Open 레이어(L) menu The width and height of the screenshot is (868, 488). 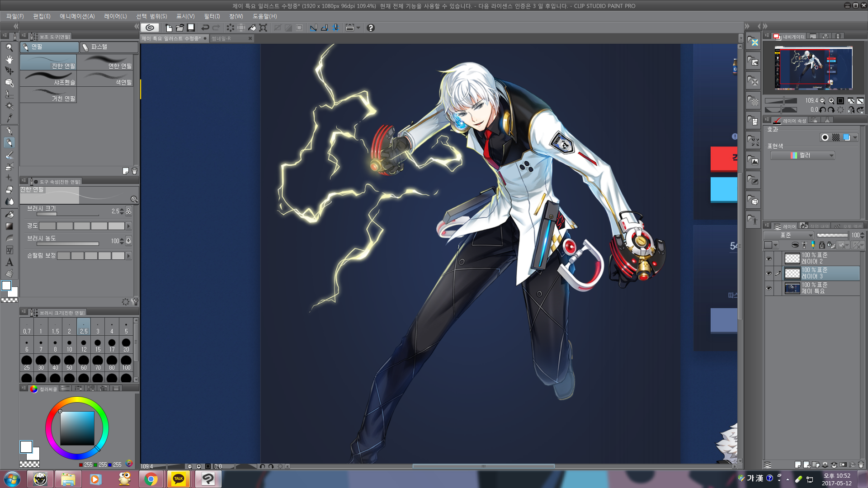tap(115, 16)
